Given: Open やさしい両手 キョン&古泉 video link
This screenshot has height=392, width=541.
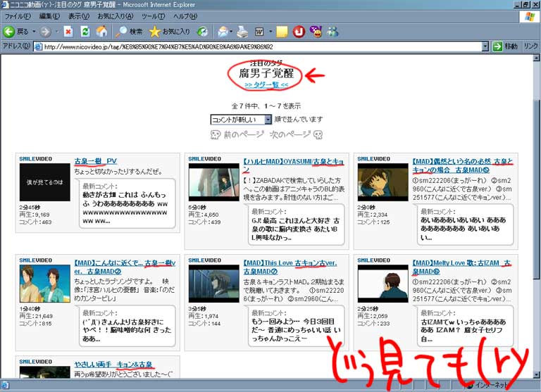Looking at the screenshot, I should pos(113,365).
